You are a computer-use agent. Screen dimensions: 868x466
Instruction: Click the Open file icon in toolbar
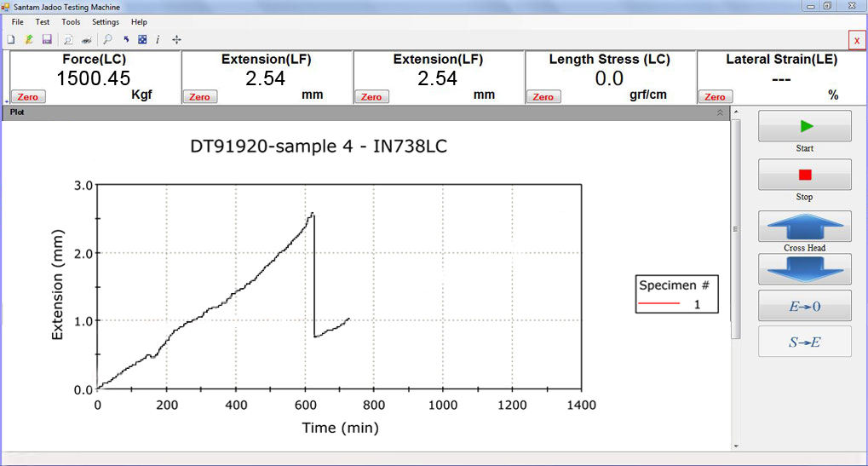[x=29, y=39]
